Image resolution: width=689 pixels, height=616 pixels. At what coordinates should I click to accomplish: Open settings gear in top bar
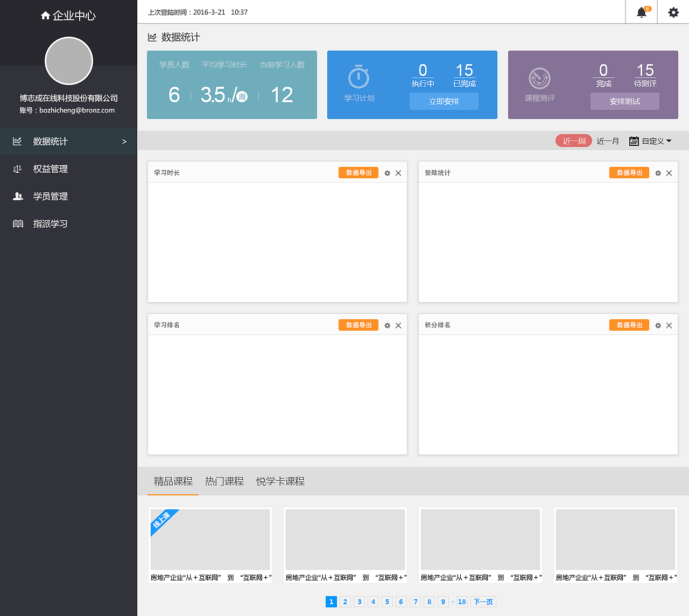(x=673, y=12)
